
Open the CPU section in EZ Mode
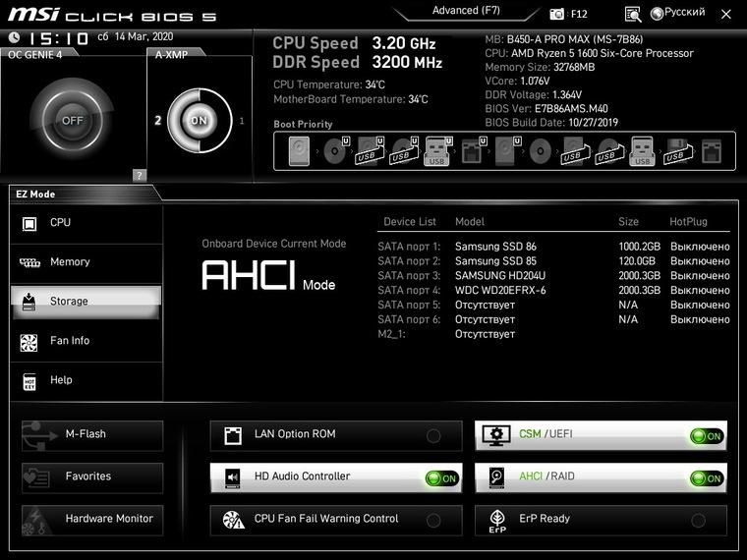coord(86,223)
